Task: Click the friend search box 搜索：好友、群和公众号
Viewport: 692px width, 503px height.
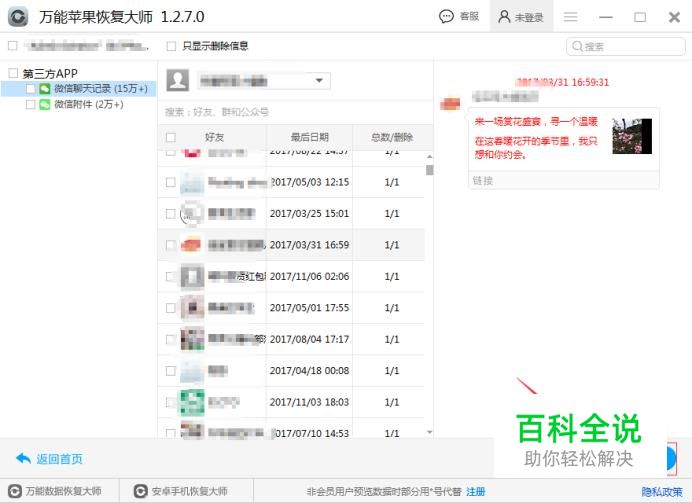Action: 295,112
